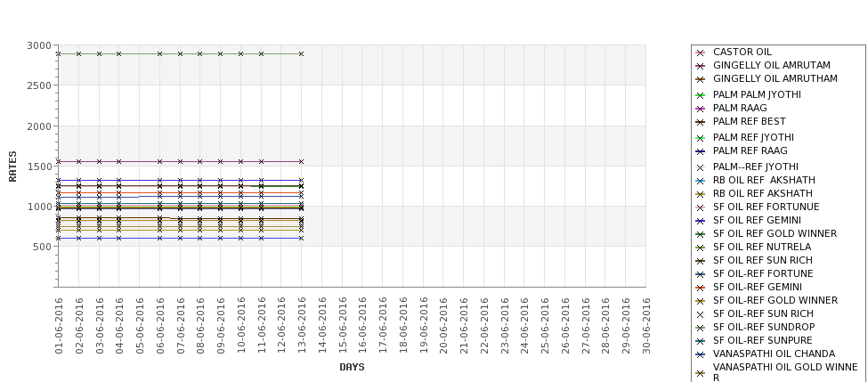The image size is (868, 382).
Task: Click the PALM REF BEST legend marker
Action: tap(700, 122)
